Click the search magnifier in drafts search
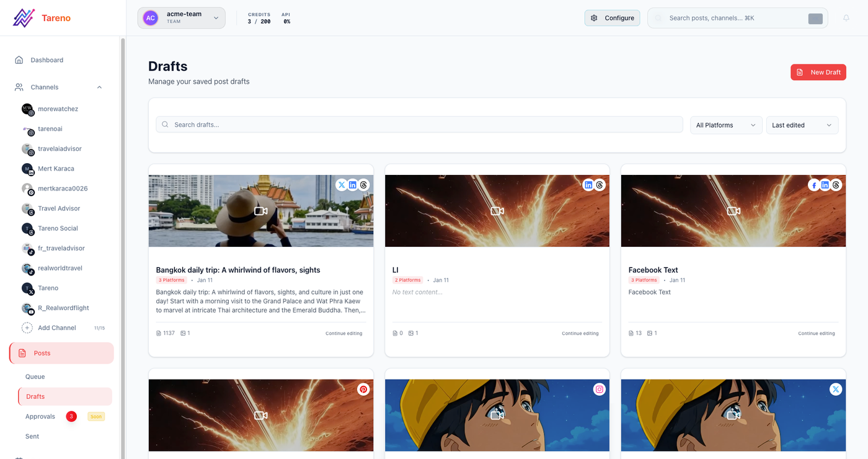The width and height of the screenshot is (868, 459). 166,125
